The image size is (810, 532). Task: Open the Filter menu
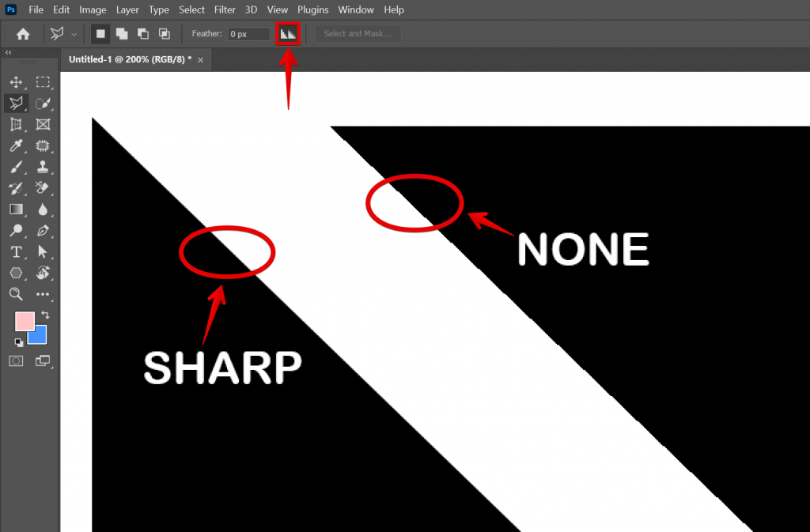pos(225,9)
